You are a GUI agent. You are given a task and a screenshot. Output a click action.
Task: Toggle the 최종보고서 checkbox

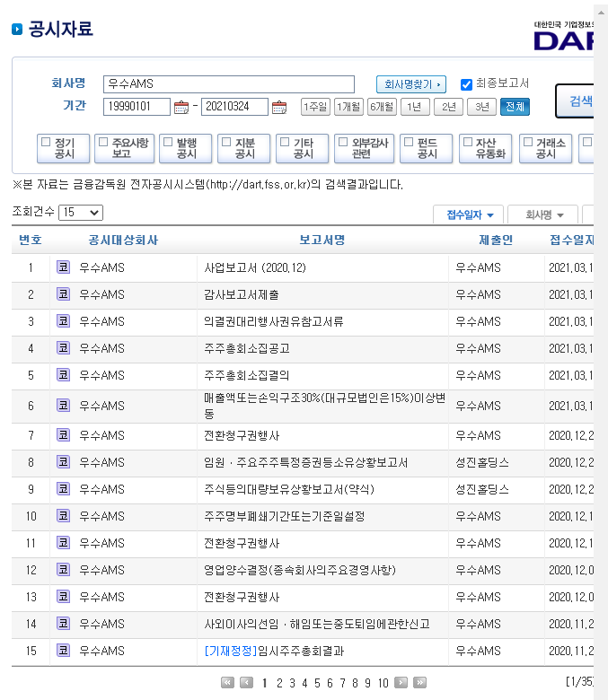466,84
